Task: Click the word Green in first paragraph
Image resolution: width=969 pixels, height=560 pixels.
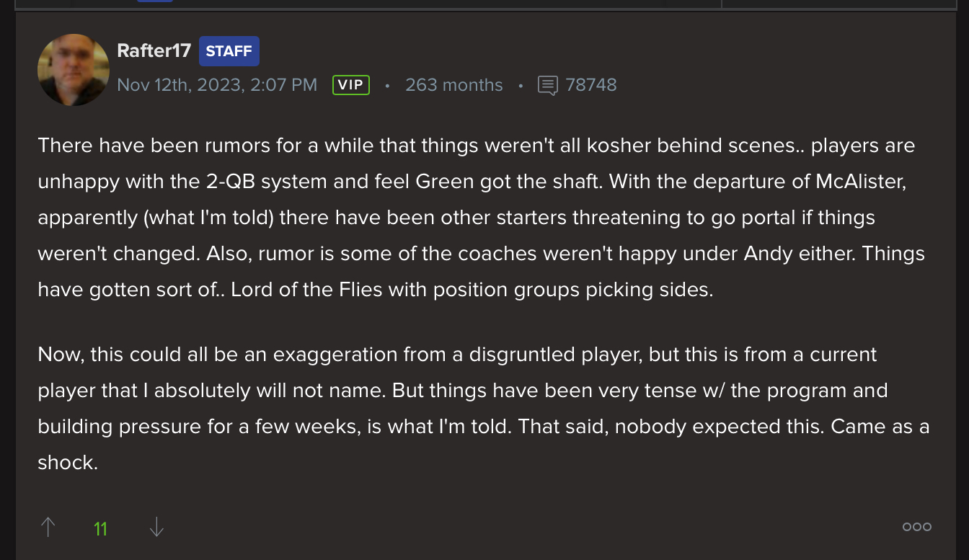Action: tap(441, 181)
